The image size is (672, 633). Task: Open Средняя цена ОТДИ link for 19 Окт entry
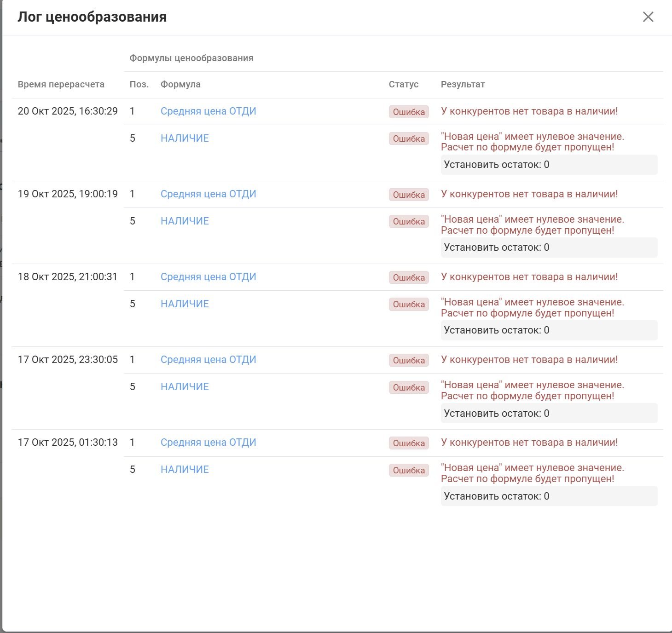[208, 194]
